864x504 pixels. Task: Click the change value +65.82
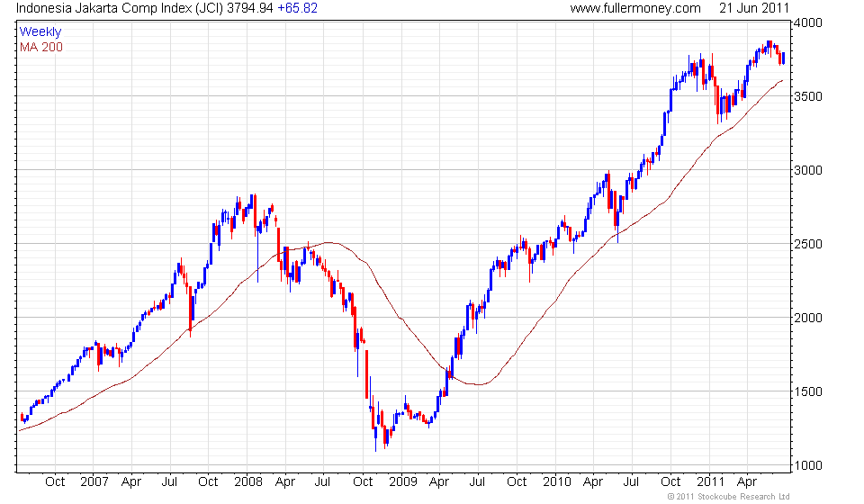pos(298,8)
